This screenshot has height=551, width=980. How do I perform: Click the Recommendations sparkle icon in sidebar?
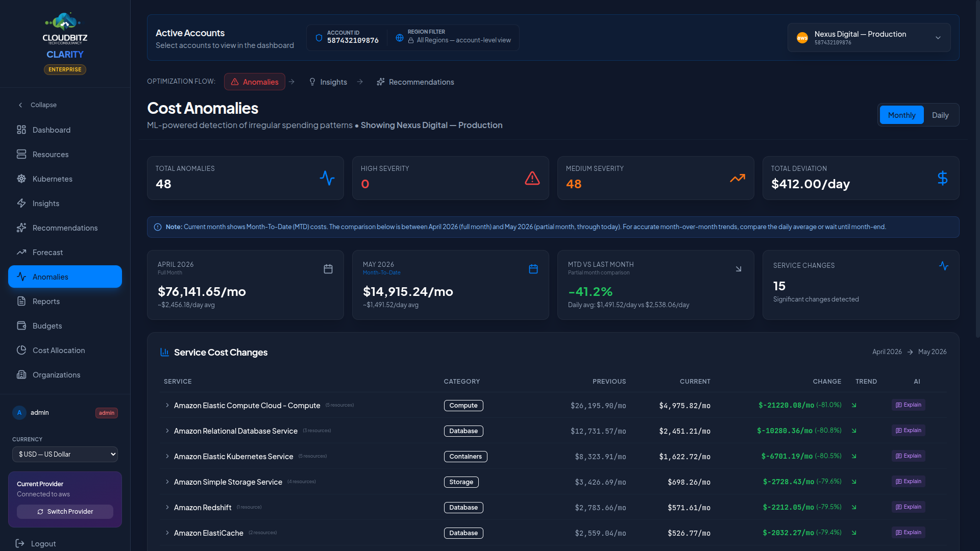tap(21, 228)
